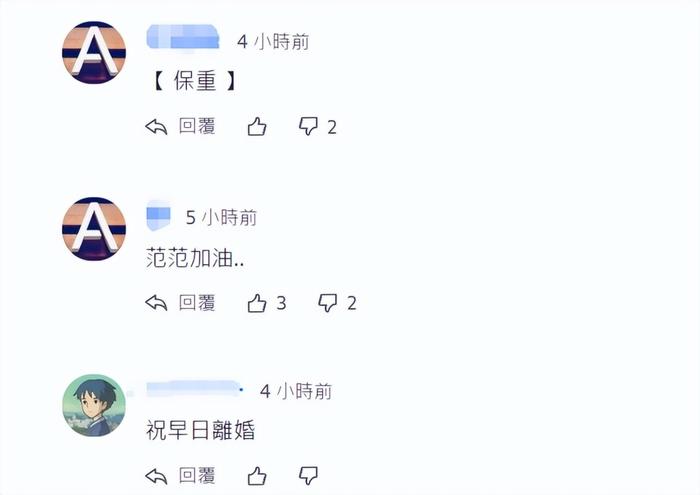Screen dimensions: 700x495
Task: Click the blurred username above 范范加油
Action: pos(158,216)
